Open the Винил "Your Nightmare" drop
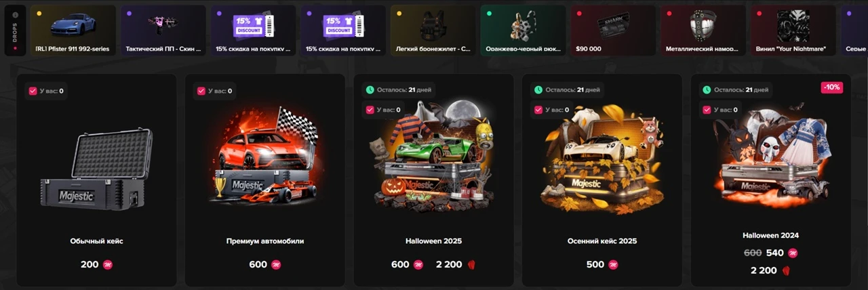Screen dimensions: 868x290 [x=793, y=30]
